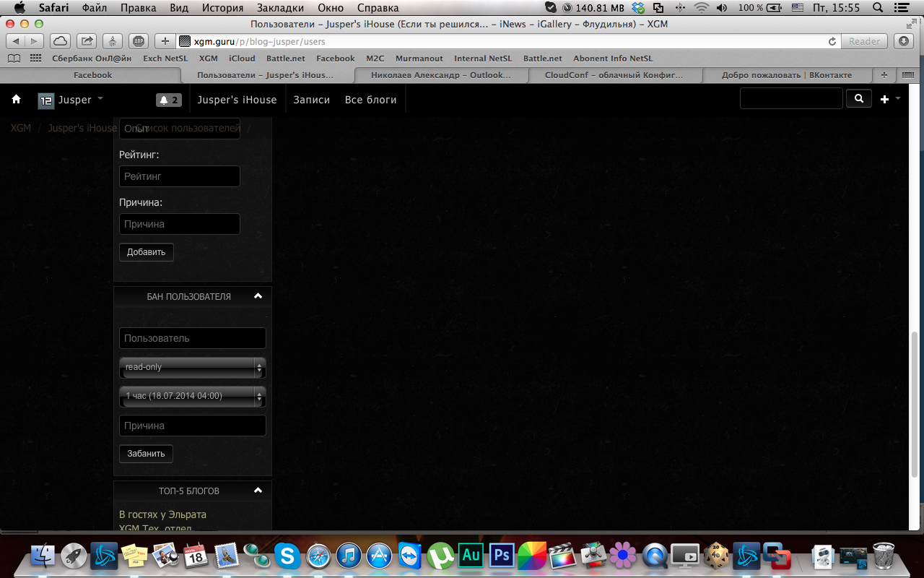Go to Записи section
The width and height of the screenshot is (924, 578).
point(311,100)
